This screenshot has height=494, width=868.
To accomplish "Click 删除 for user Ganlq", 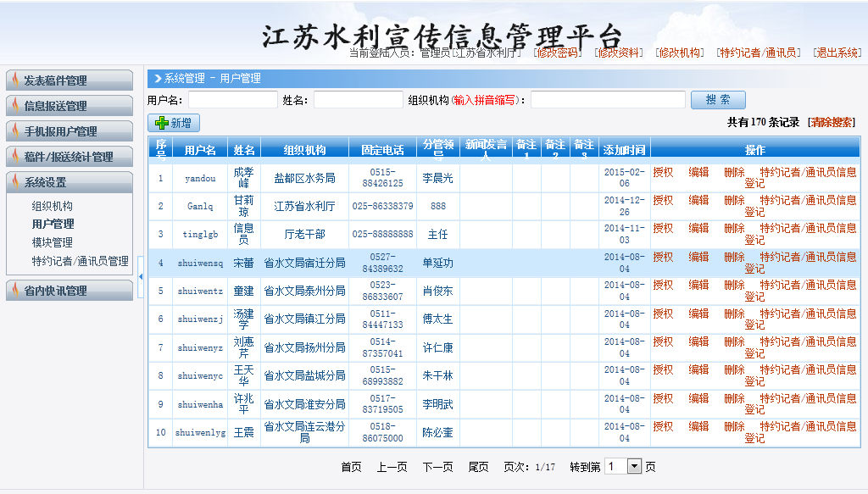I will (x=735, y=200).
